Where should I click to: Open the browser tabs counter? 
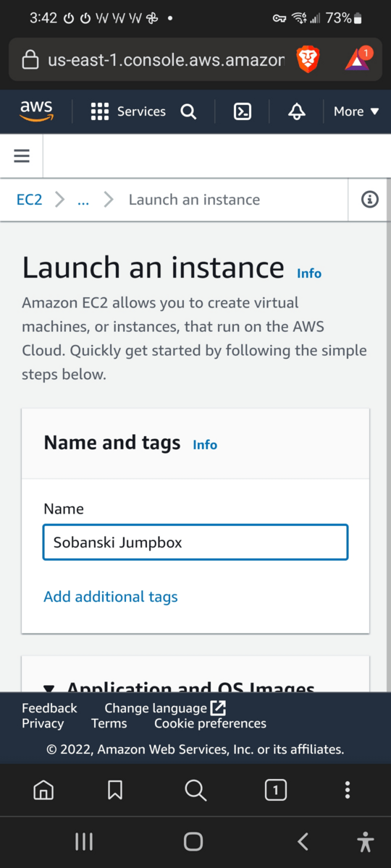[x=275, y=790]
